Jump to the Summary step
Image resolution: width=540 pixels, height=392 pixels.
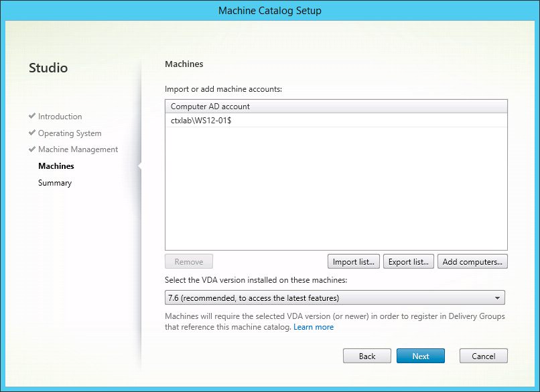pos(55,183)
